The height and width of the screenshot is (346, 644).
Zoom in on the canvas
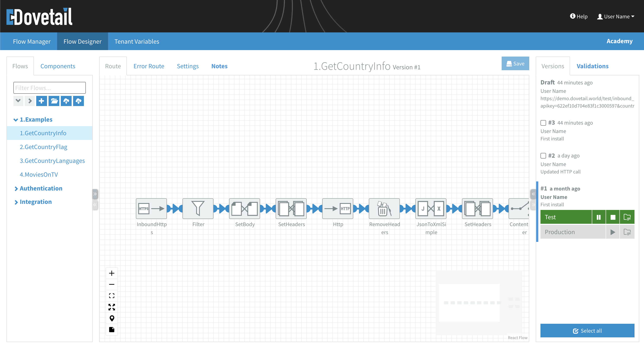tap(112, 273)
